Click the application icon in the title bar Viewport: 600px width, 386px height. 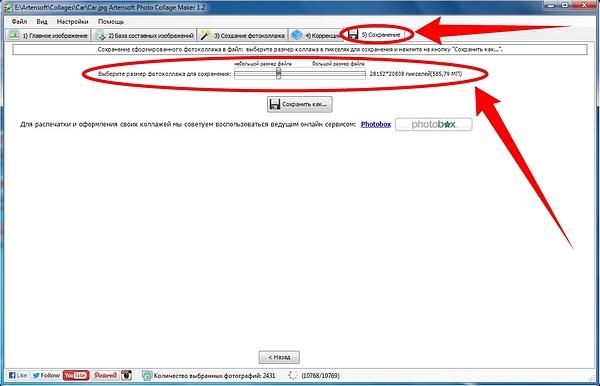pyautogui.click(x=7, y=7)
